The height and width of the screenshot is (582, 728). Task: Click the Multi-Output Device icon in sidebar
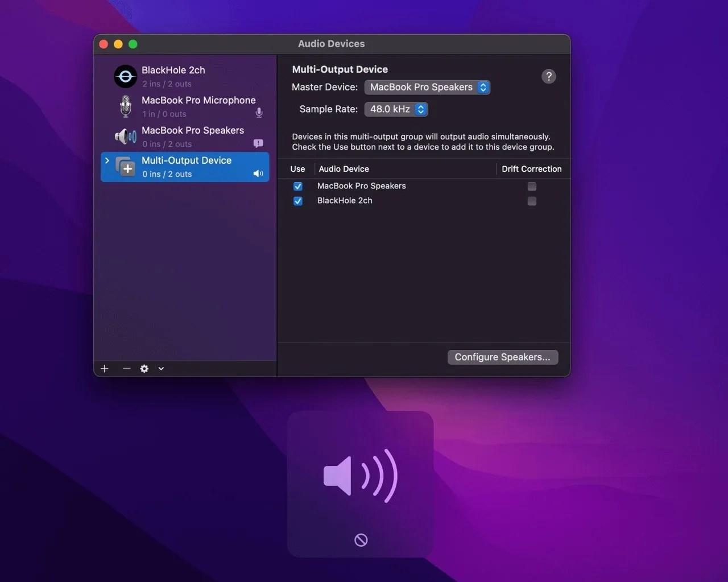125,167
